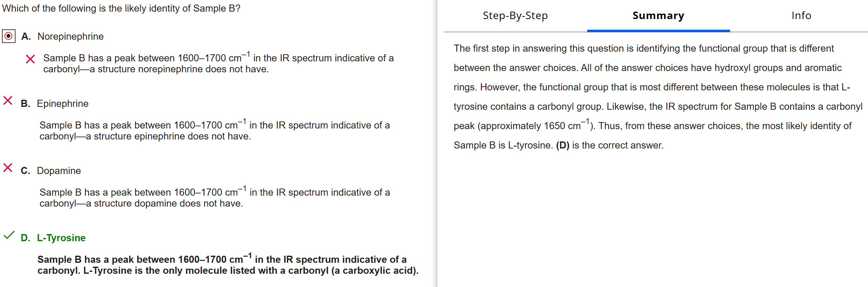The width and height of the screenshot is (868, 287).
Task: Choose answer option A. Norepinephrine
Action: pyautogui.click(x=70, y=36)
